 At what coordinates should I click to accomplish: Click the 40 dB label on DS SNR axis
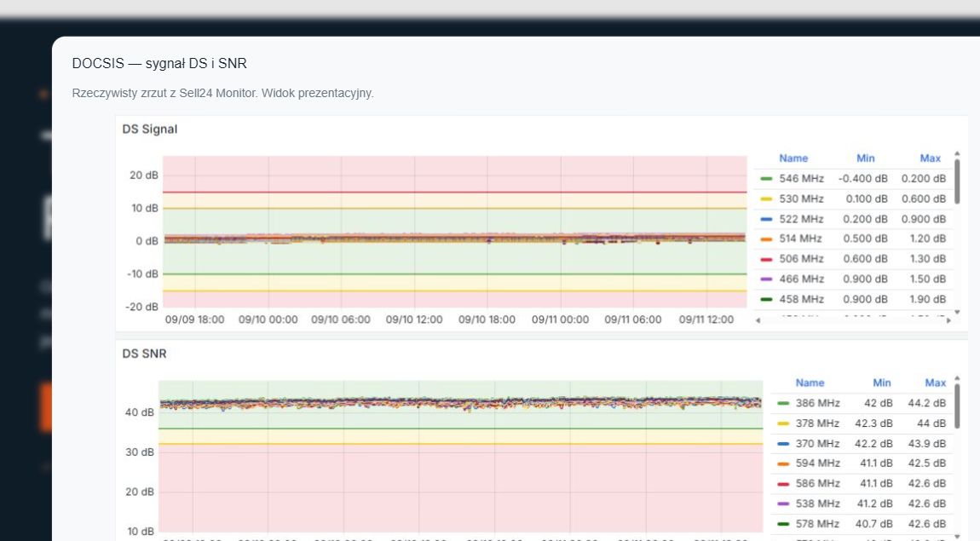(140, 412)
